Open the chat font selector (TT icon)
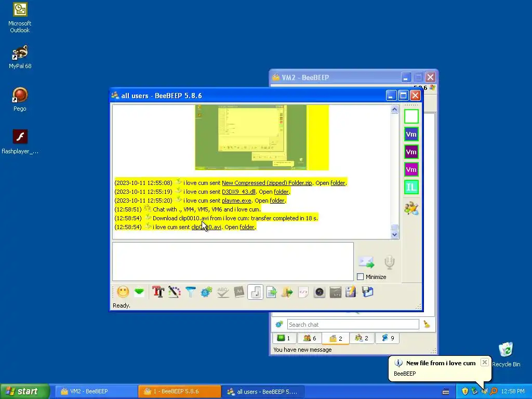This screenshot has height=399, width=532. [158, 292]
